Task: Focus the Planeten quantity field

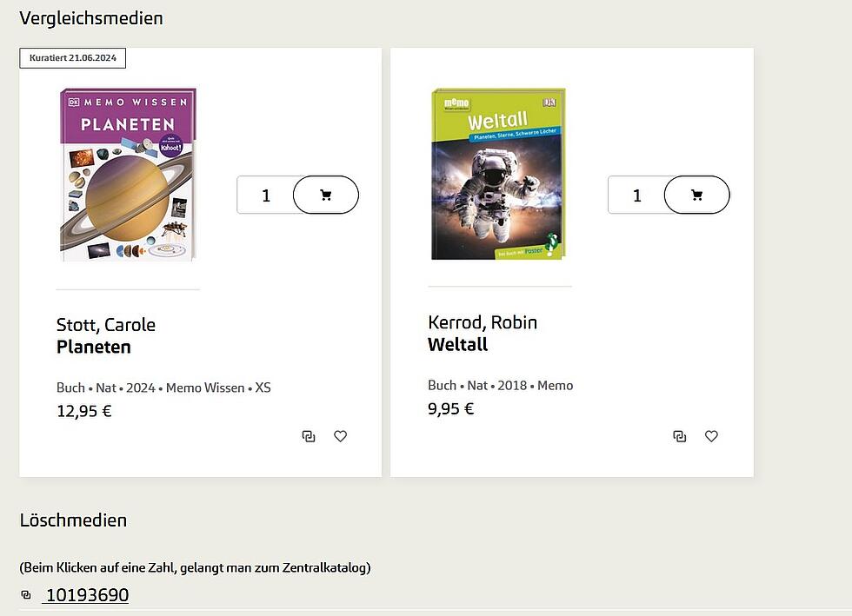Action: (266, 195)
